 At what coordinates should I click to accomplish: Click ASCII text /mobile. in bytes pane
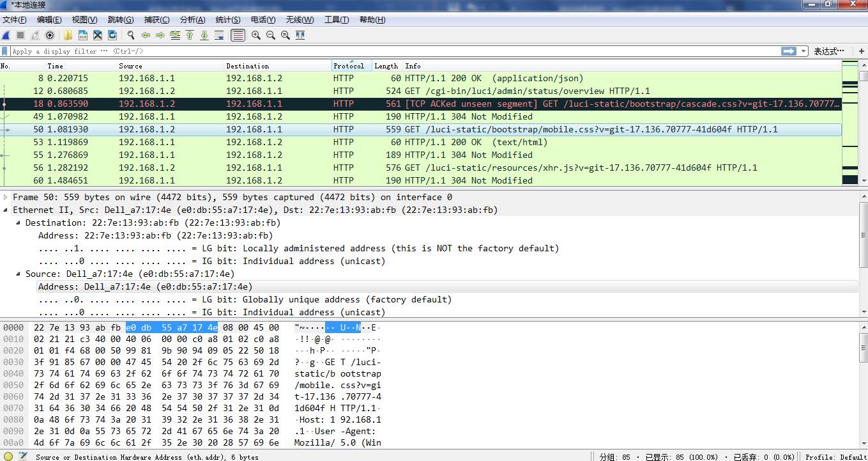[x=315, y=385]
